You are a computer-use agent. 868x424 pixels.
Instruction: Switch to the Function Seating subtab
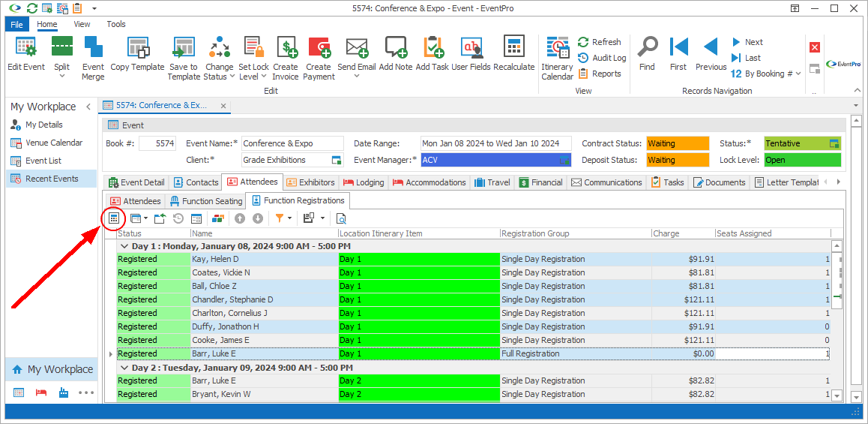pos(206,201)
